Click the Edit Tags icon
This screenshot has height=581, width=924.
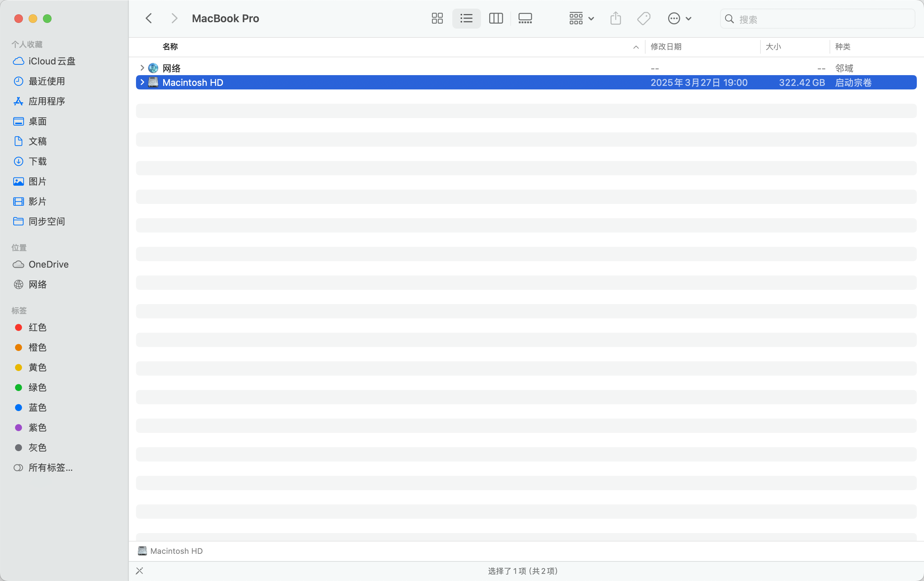pyautogui.click(x=644, y=18)
